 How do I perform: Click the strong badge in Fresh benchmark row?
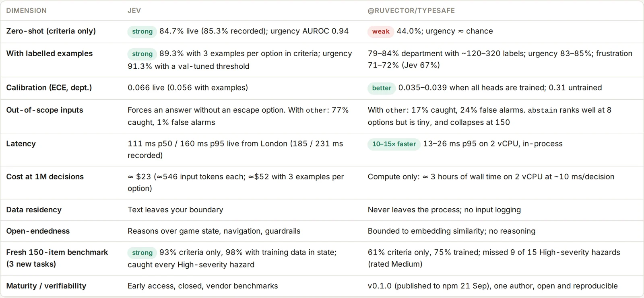[142, 253]
